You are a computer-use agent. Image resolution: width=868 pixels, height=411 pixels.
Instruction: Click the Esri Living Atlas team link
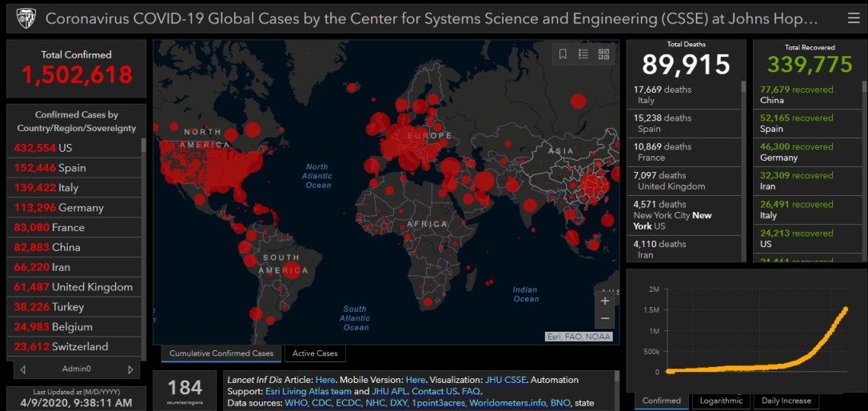308,392
